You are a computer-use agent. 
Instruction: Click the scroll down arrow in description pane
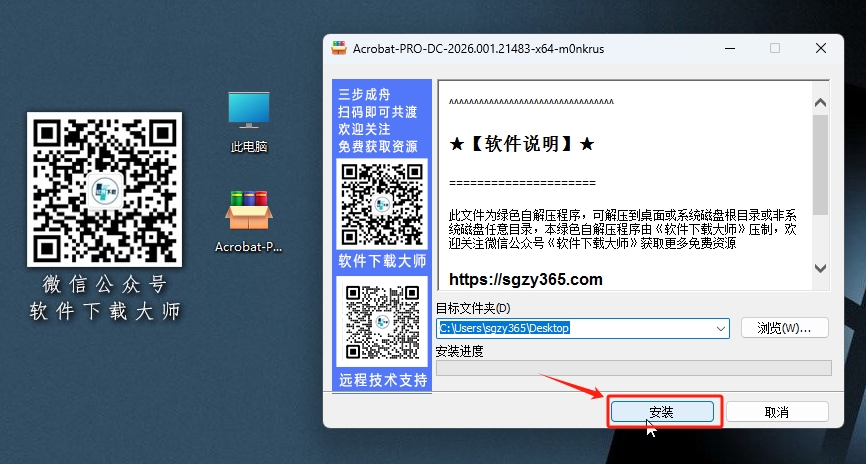820,268
